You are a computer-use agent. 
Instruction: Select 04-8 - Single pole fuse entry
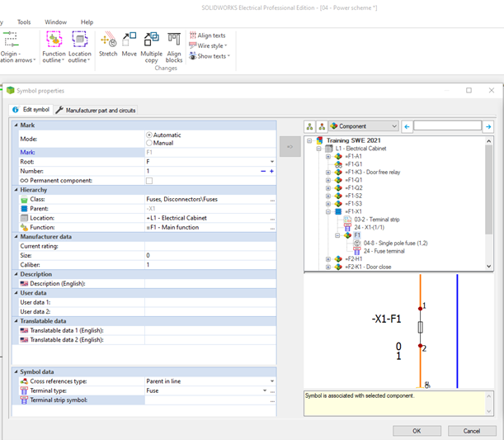pos(395,244)
